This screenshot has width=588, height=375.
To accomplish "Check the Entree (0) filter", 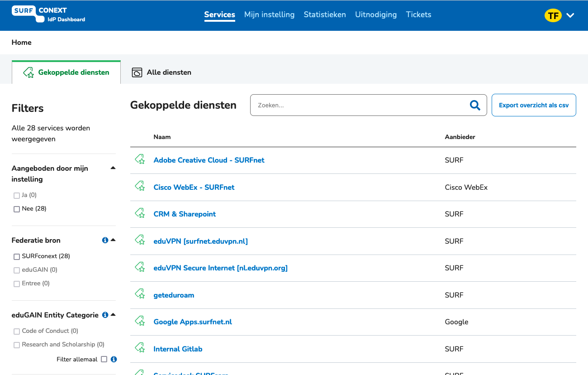I will pos(17,284).
